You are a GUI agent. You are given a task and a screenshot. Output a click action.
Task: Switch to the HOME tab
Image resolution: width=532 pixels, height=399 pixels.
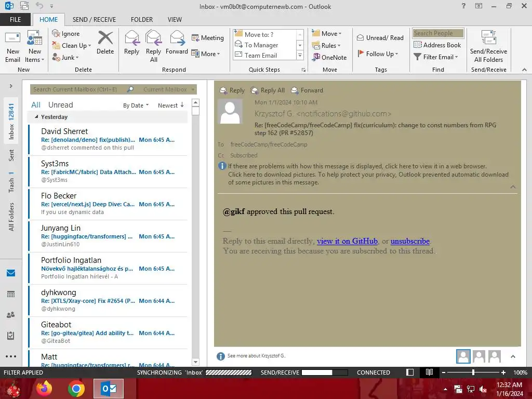click(x=48, y=19)
